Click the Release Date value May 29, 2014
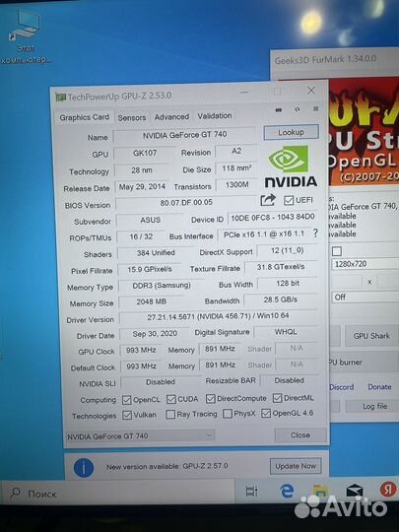Screen dimensions: 399x532 [142, 186]
